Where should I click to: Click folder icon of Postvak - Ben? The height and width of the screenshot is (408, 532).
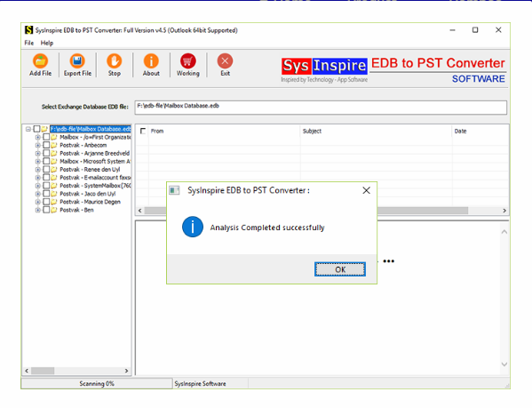point(54,210)
